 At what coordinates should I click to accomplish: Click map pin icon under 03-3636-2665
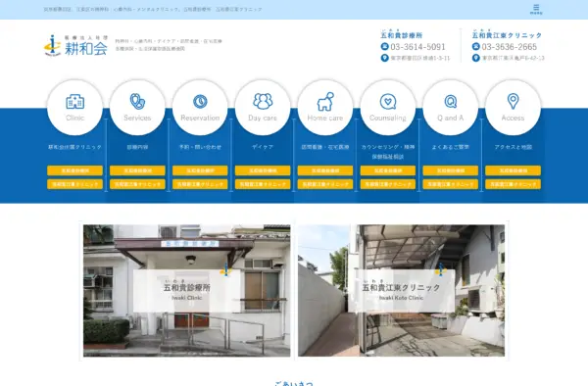[476, 58]
